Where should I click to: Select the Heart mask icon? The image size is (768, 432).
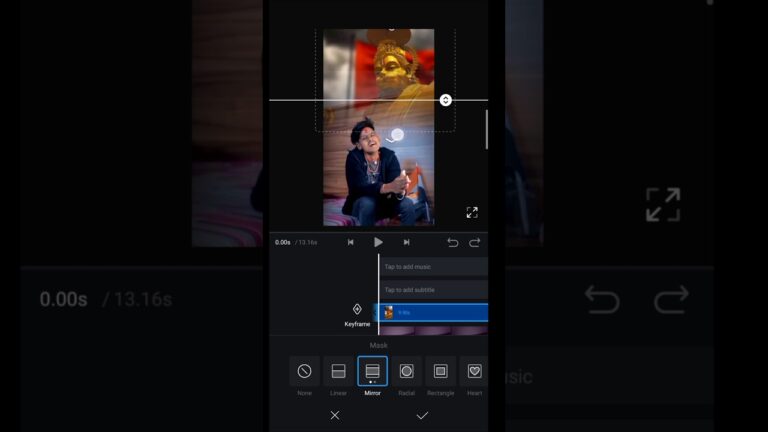click(474, 371)
